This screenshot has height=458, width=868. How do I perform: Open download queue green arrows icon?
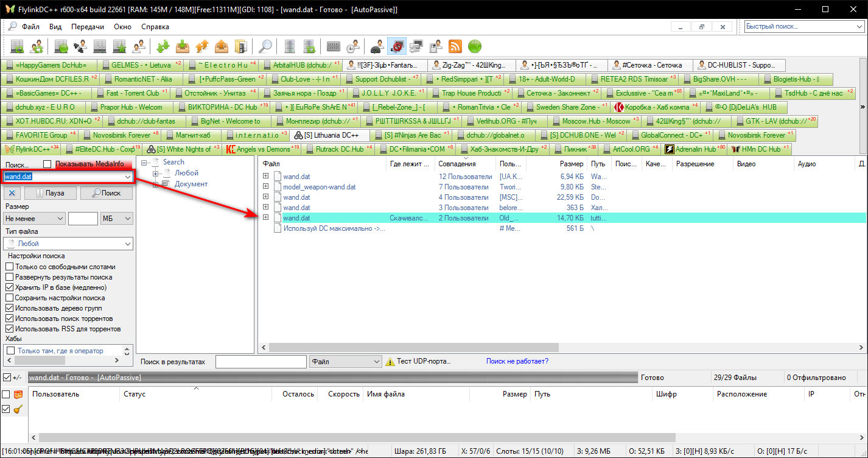pyautogui.click(x=163, y=46)
